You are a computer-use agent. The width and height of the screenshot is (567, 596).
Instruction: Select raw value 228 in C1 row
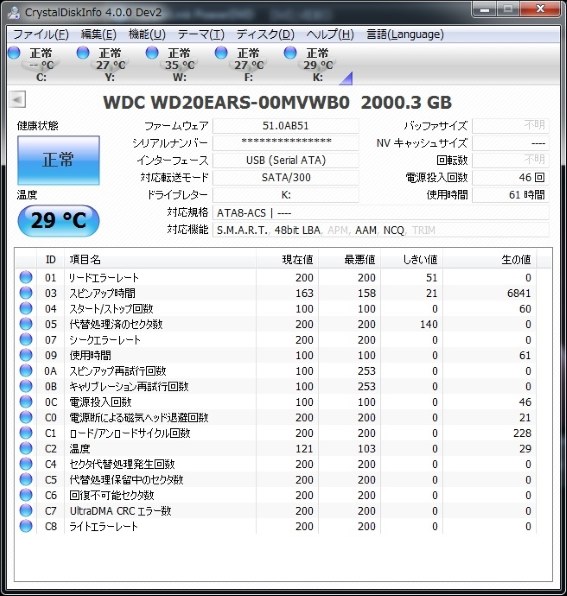[x=522, y=433]
